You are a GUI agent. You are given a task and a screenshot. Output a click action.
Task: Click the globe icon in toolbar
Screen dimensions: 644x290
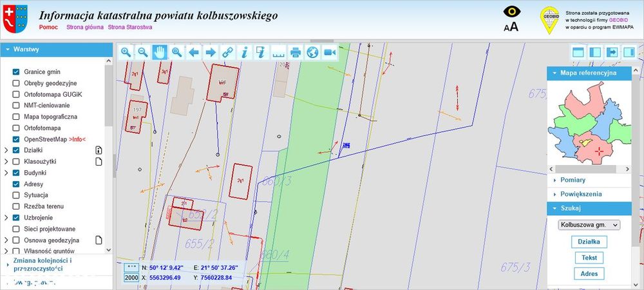[x=312, y=52]
